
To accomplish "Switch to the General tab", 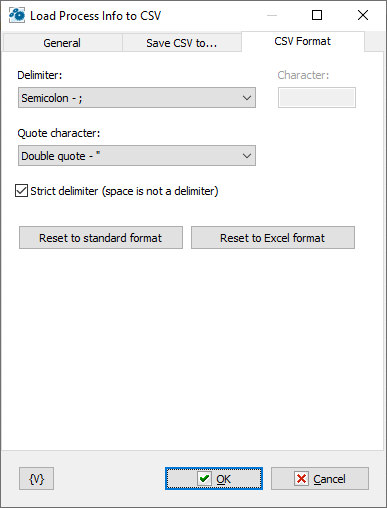I will coord(62,43).
